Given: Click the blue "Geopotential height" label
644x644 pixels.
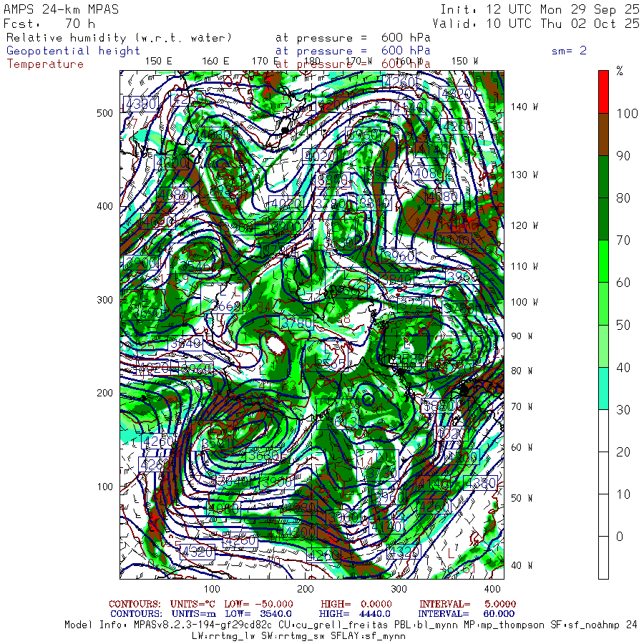Looking at the screenshot, I should [74, 51].
